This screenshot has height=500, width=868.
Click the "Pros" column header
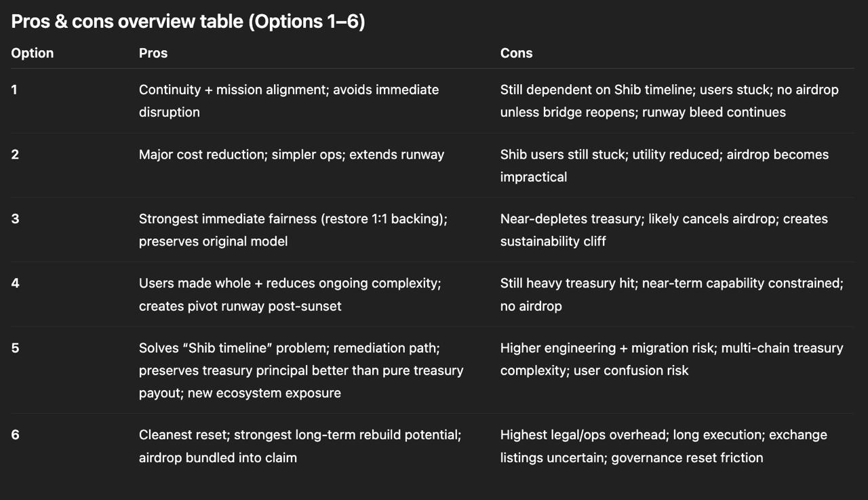tap(153, 53)
